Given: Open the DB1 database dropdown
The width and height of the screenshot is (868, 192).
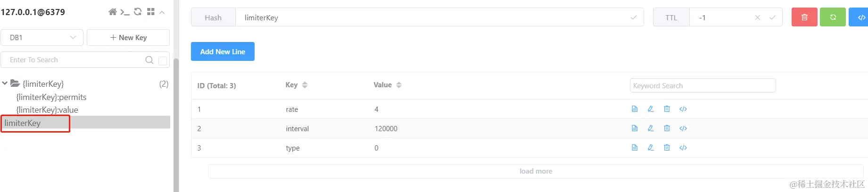Looking at the screenshot, I should pyautogui.click(x=42, y=38).
